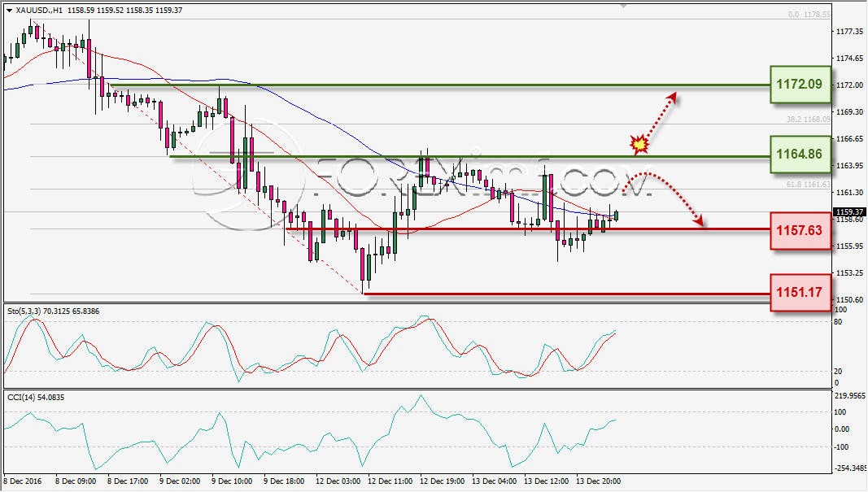Click the 1151.17 red support label
This screenshot has width=868, height=492.
(x=800, y=292)
